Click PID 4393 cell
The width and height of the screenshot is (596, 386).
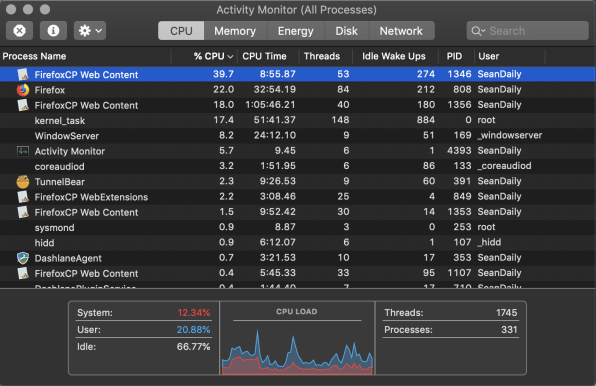click(x=459, y=151)
